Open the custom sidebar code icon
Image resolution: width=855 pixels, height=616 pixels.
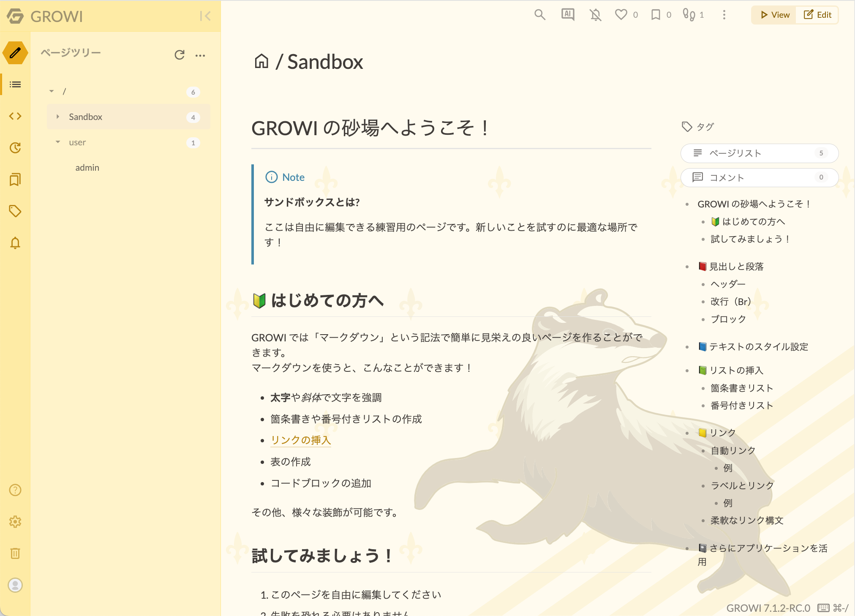(15, 116)
